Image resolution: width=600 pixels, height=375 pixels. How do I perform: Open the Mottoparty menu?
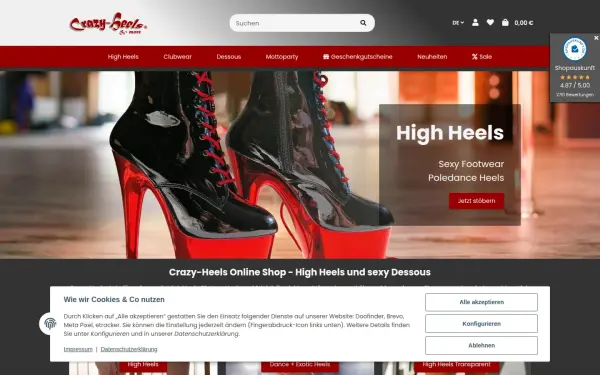tap(282, 57)
